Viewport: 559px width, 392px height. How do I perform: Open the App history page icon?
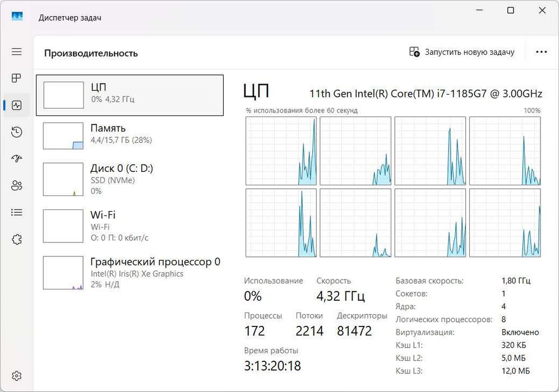pos(17,132)
